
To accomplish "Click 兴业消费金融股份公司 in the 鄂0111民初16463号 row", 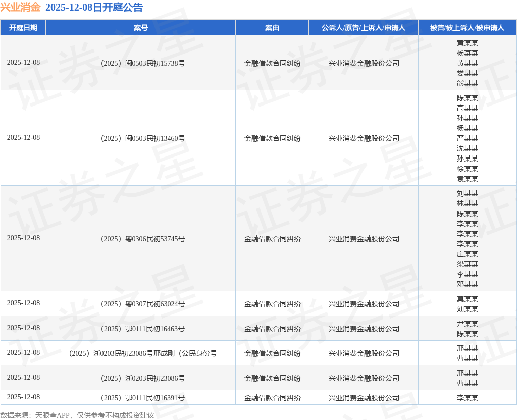I will [x=364, y=329].
